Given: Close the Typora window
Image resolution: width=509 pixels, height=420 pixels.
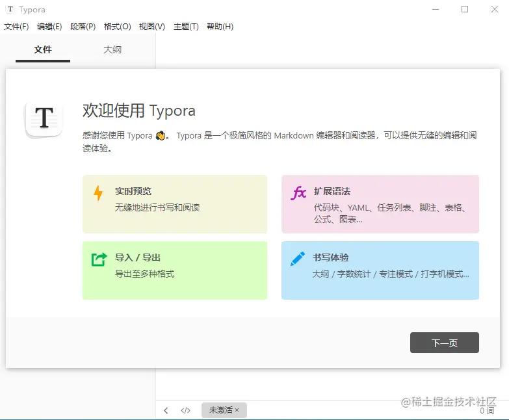Looking at the screenshot, I should point(495,9).
